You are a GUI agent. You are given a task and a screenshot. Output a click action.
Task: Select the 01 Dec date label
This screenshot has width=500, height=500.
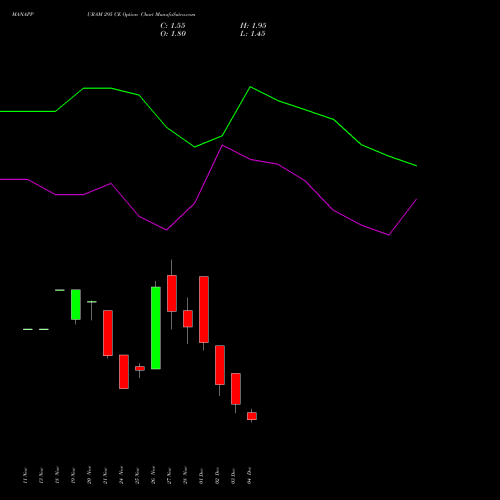pos(201,476)
